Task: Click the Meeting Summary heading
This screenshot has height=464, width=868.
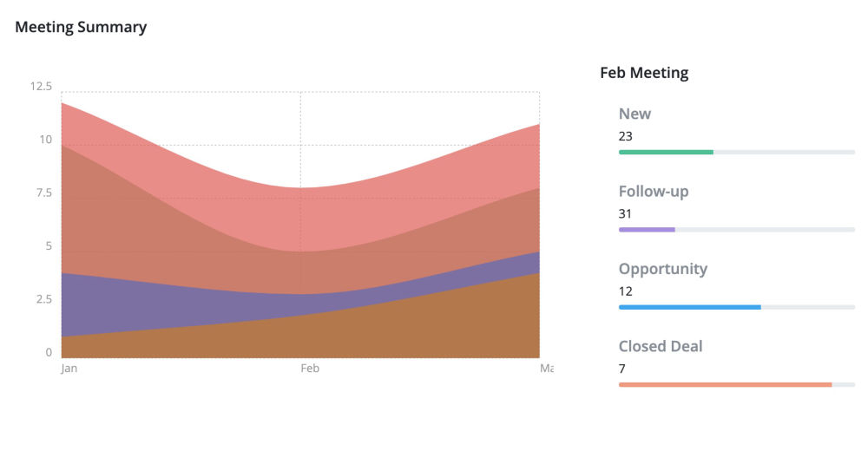Action: [81, 27]
